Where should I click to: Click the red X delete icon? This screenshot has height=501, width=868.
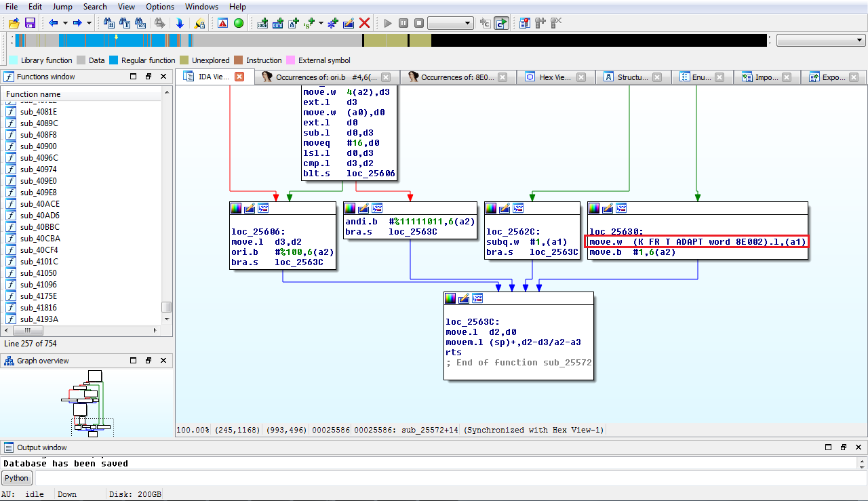click(x=364, y=23)
